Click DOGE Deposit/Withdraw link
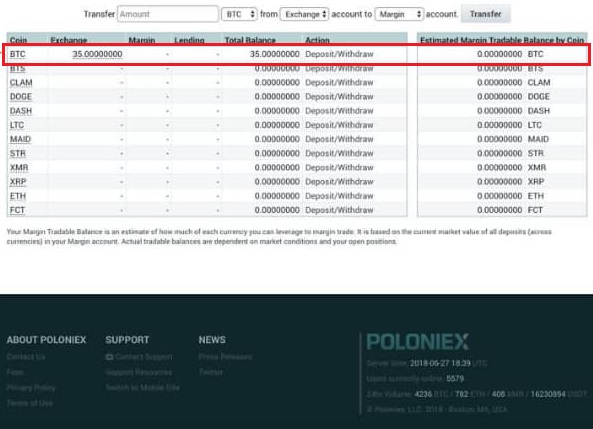The width and height of the screenshot is (593, 429). coord(339,96)
